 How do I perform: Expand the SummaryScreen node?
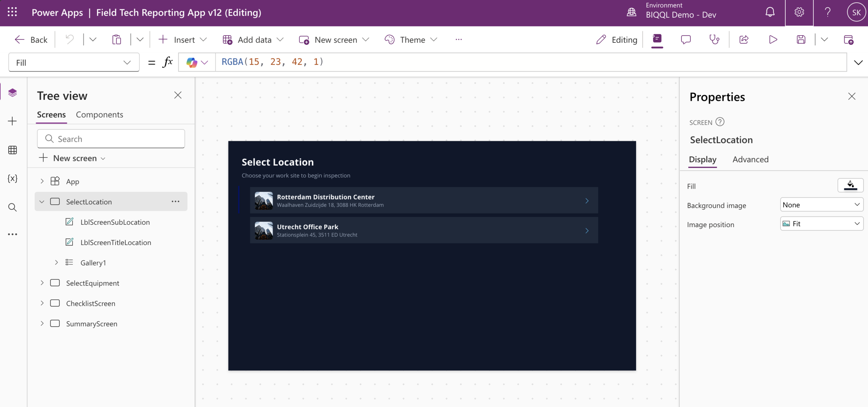tap(42, 323)
